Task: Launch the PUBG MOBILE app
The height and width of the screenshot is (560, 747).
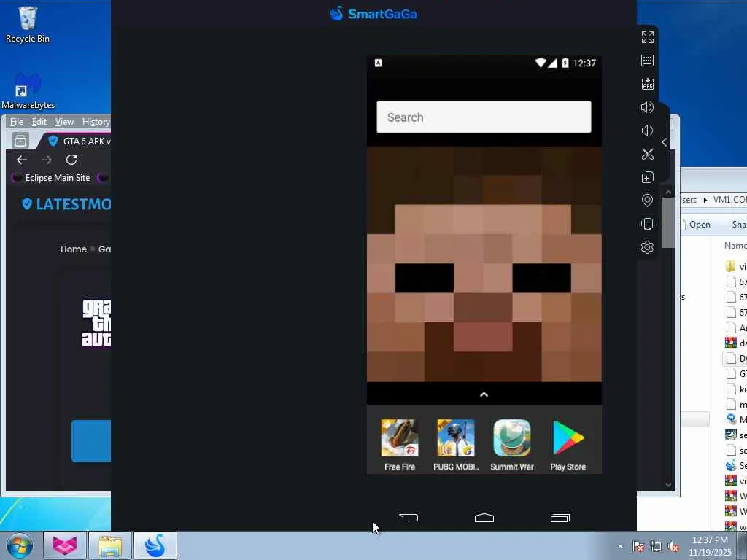Action: tap(456, 445)
